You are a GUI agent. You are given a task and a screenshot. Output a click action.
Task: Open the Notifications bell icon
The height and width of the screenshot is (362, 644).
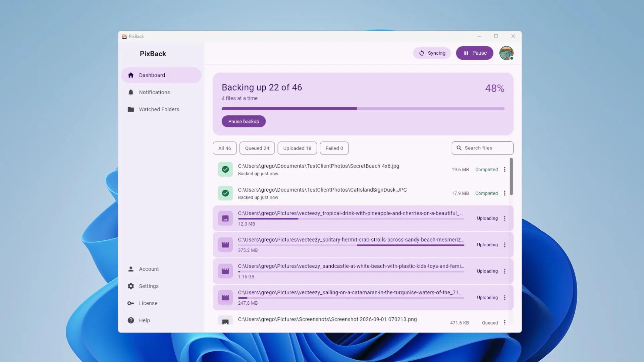(x=131, y=92)
